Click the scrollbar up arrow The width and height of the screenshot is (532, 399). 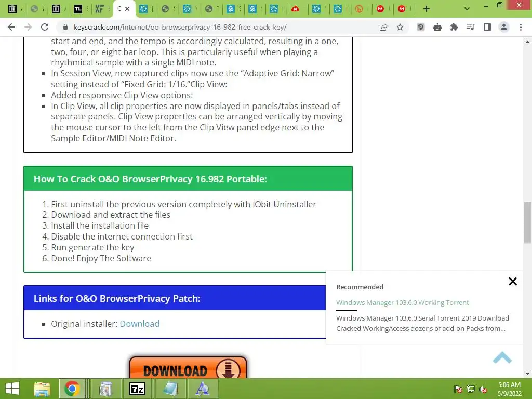tap(527, 42)
